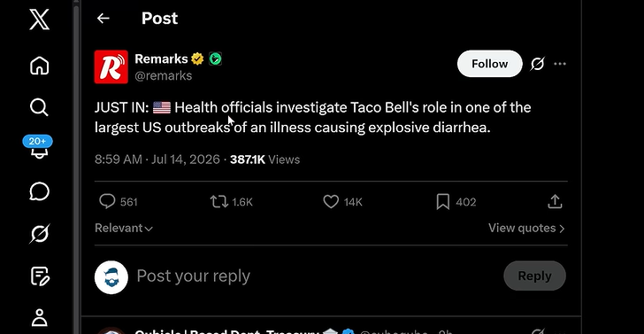Bookmark the Taco Bell post
The image size is (644, 334).
(x=442, y=202)
